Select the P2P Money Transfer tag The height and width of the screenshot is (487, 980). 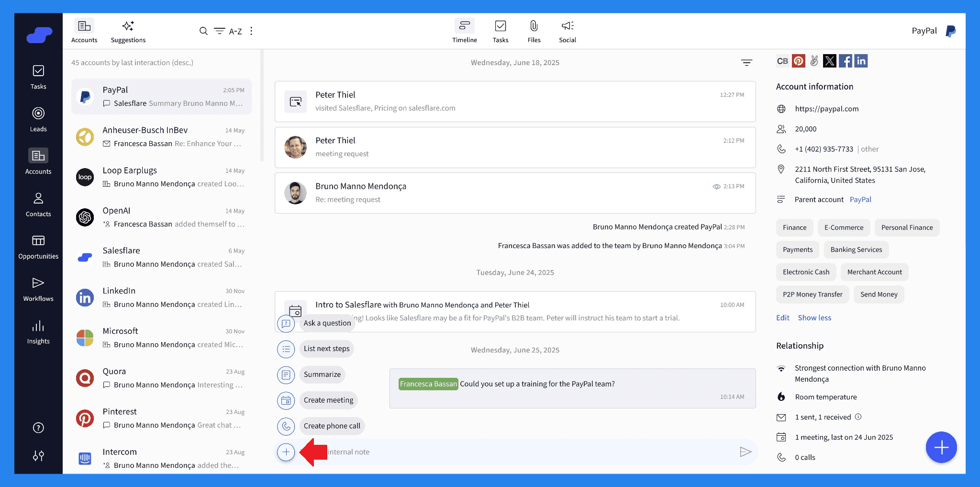click(813, 294)
